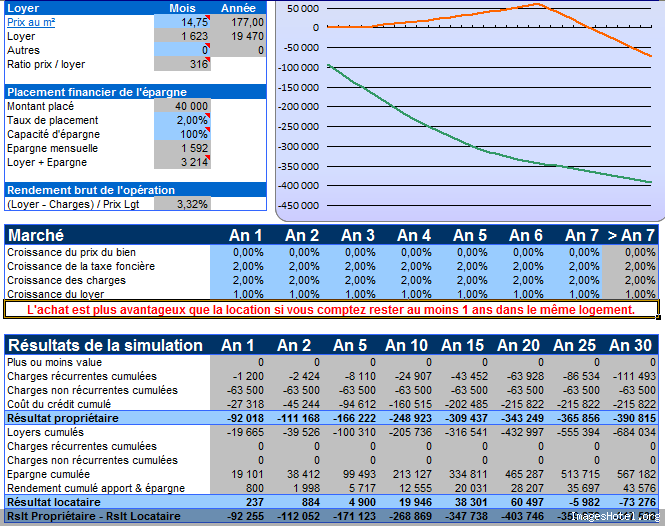The width and height of the screenshot is (665, 526).
Task: Edit 'Croissance du prix du bien' An 1 cell
Action: tap(238, 252)
